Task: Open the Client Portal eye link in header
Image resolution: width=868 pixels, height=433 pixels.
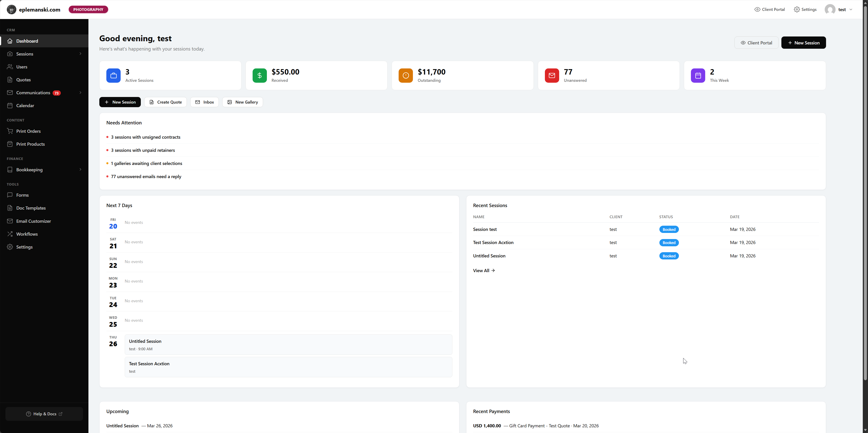Action: (770, 10)
